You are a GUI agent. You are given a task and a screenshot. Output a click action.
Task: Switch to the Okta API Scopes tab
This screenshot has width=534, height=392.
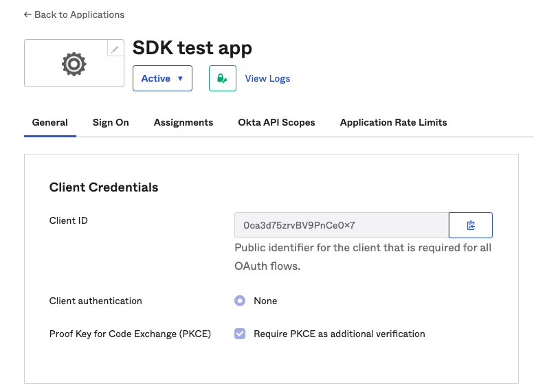(276, 122)
